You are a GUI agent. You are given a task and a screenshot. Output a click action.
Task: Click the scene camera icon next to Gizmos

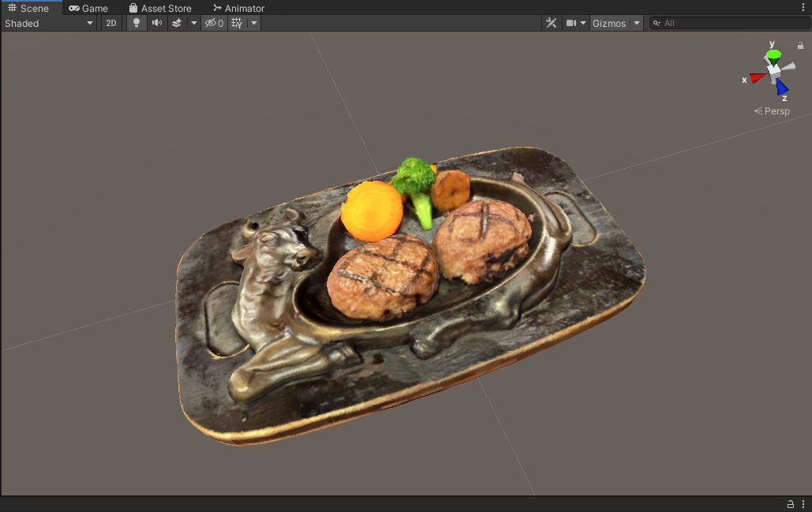coord(571,23)
